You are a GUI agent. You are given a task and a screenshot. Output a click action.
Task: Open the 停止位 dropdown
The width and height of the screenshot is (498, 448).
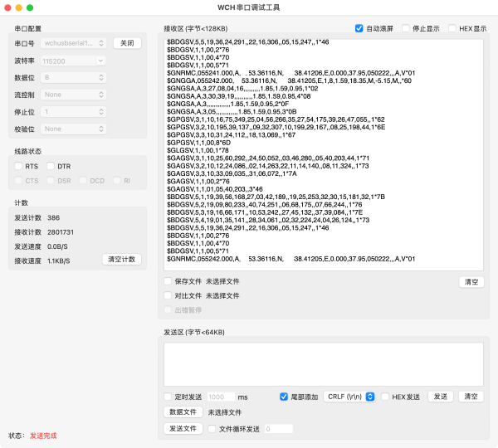click(73, 112)
